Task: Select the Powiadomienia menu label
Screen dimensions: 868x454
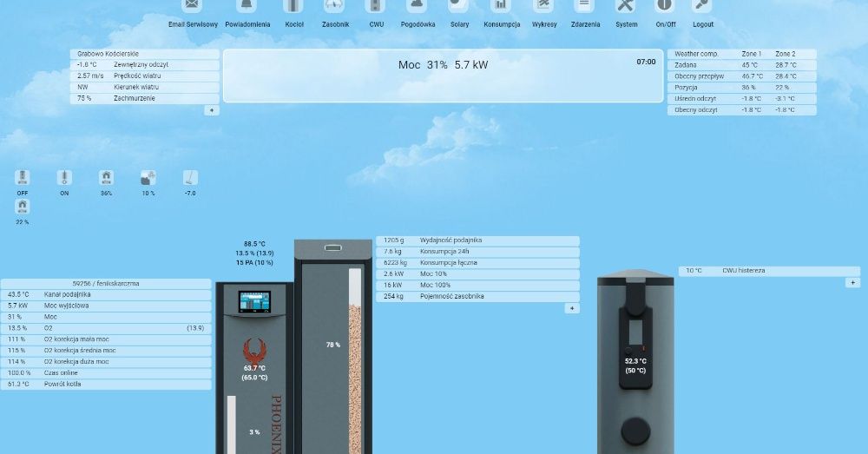Action: (247, 24)
